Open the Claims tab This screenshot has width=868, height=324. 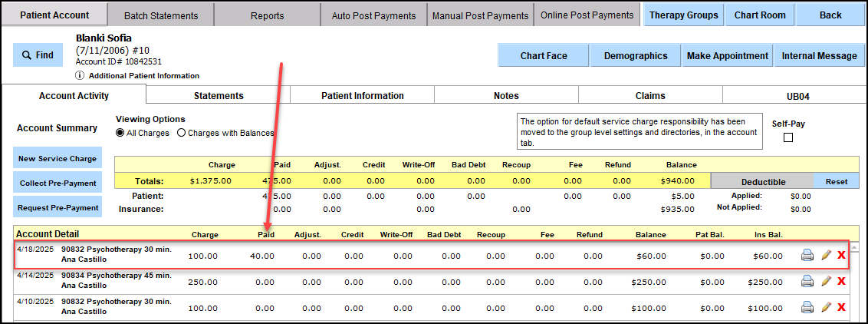tap(650, 96)
